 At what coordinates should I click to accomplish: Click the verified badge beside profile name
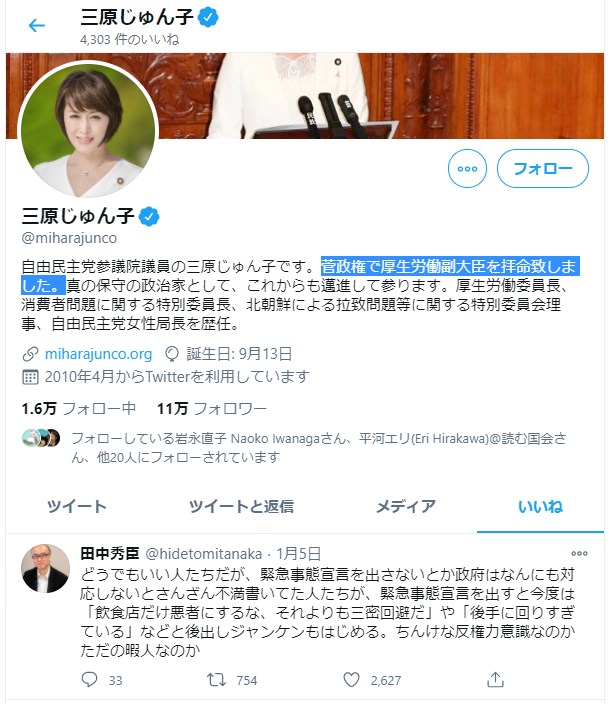tap(149, 216)
